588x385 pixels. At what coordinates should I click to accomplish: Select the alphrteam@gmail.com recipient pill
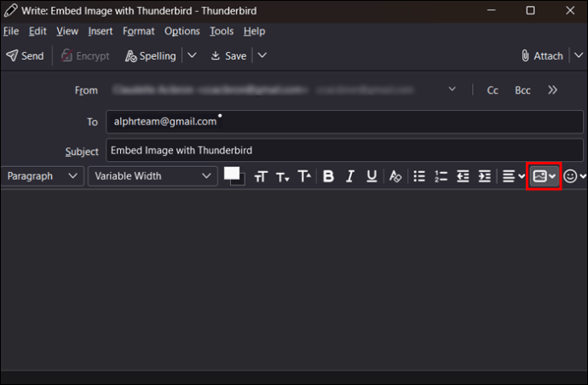(165, 122)
